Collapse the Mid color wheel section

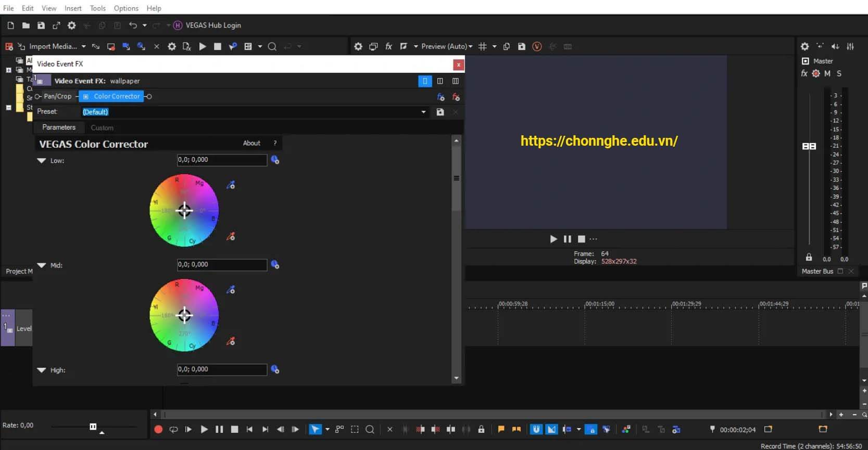pos(42,265)
